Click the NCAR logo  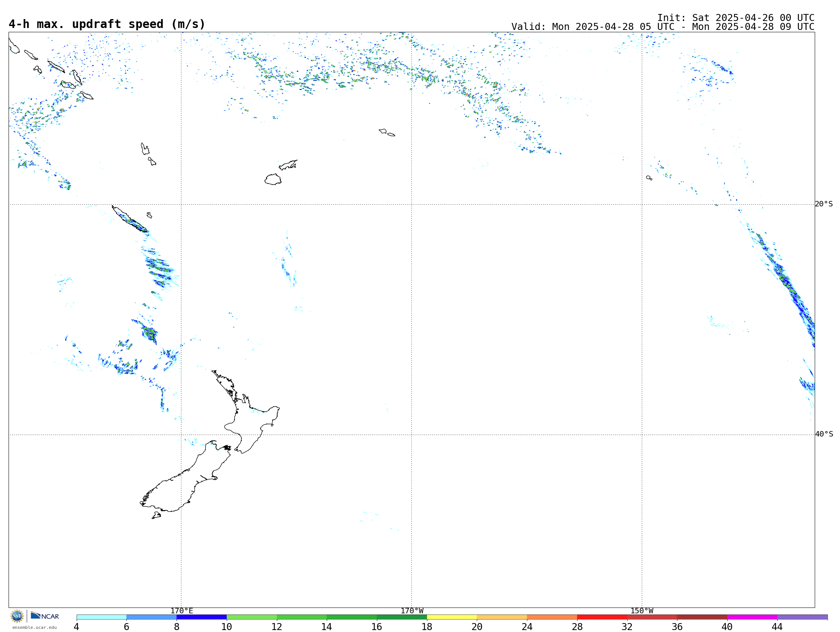(45, 616)
